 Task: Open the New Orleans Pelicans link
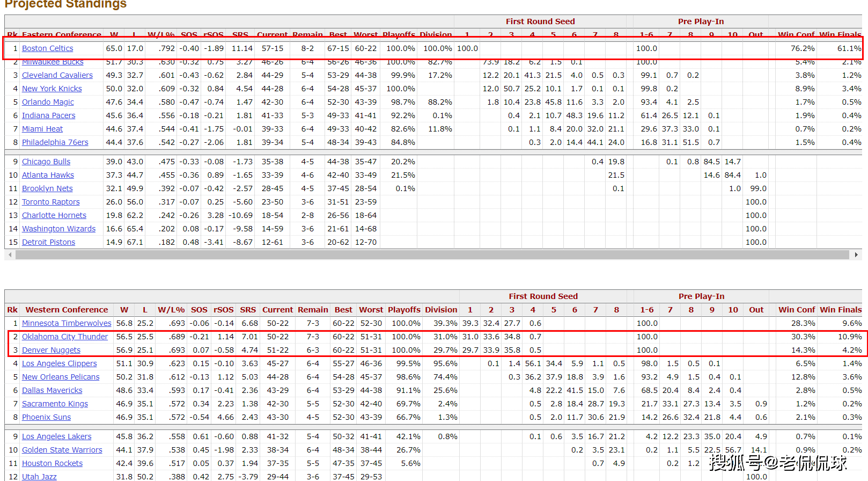[61, 377]
